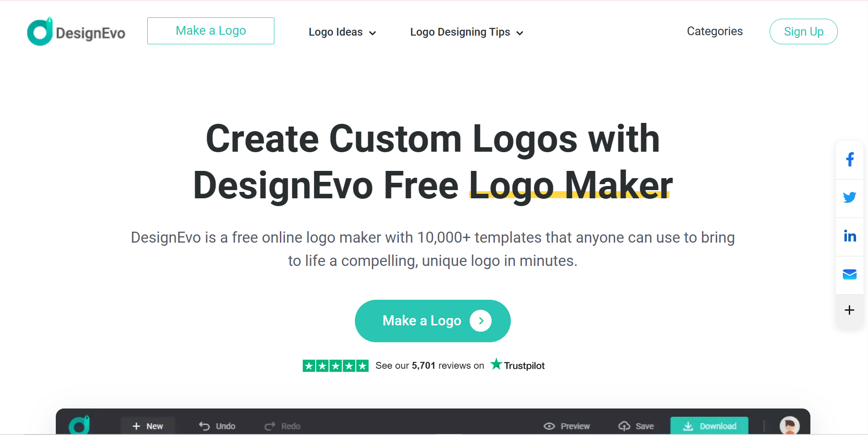Expand the Logo Designing Tips dropdown
The image size is (868, 435).
tap(466, 32)
